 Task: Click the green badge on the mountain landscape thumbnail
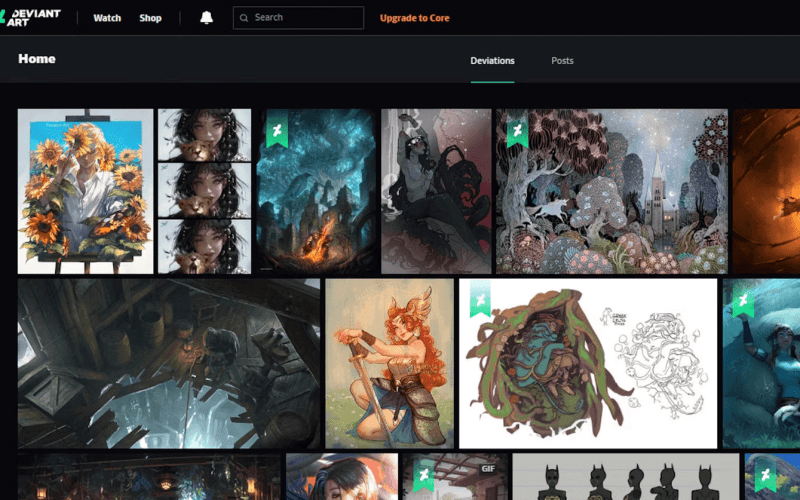765,474
